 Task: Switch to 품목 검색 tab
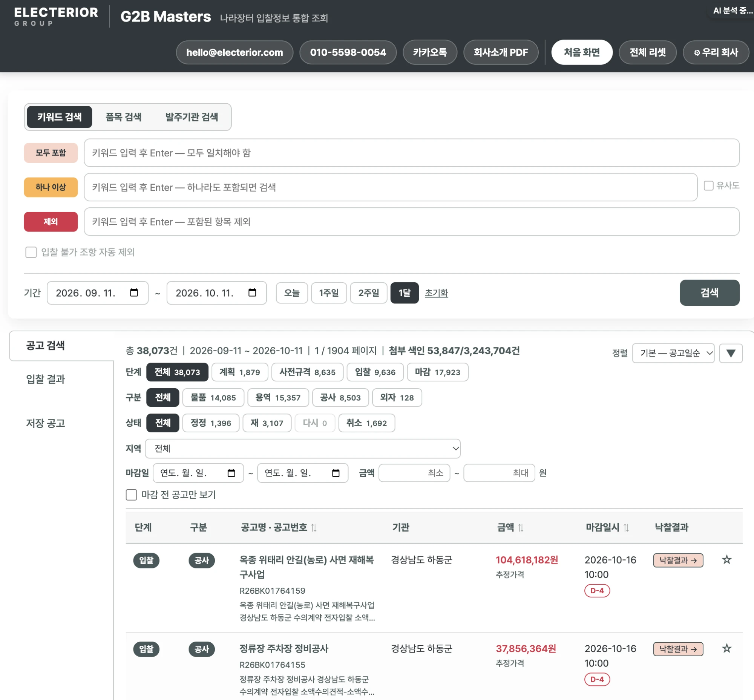click(x=123, y=117)
